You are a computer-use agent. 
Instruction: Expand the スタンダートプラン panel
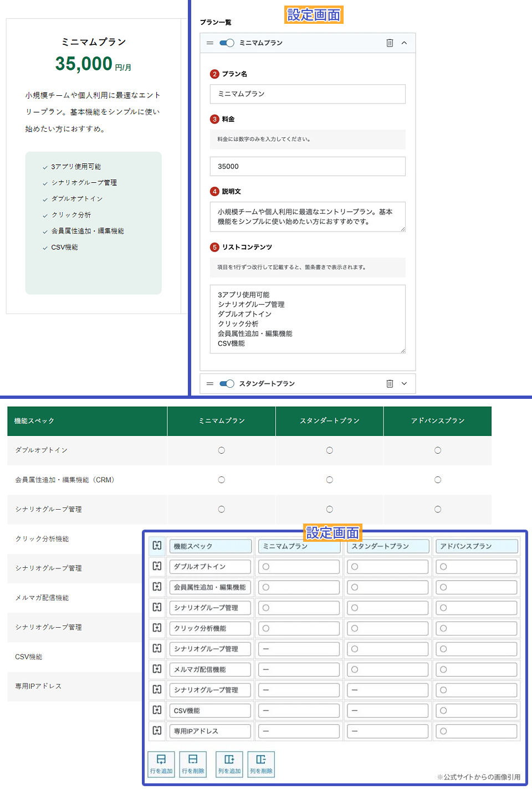(x=404, y=383)
